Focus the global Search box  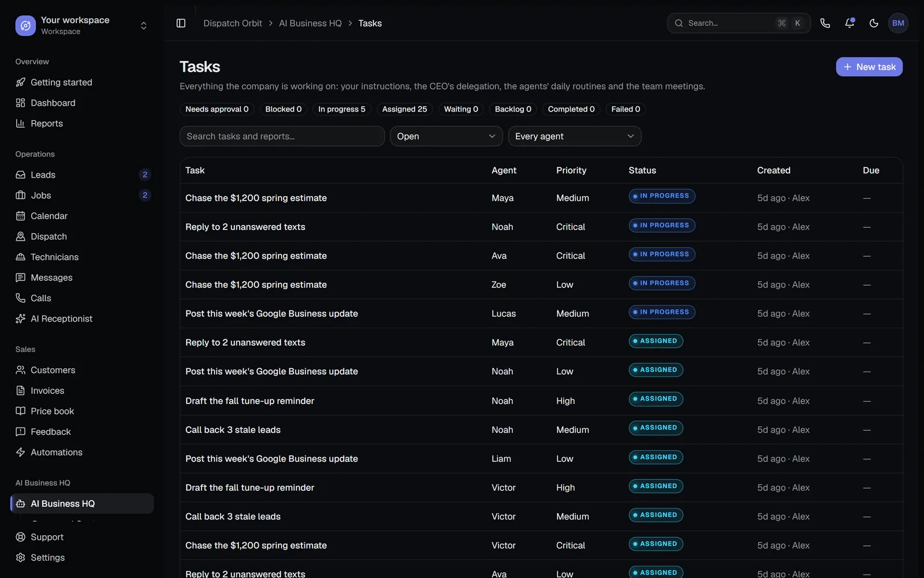(x=739, y=23)
